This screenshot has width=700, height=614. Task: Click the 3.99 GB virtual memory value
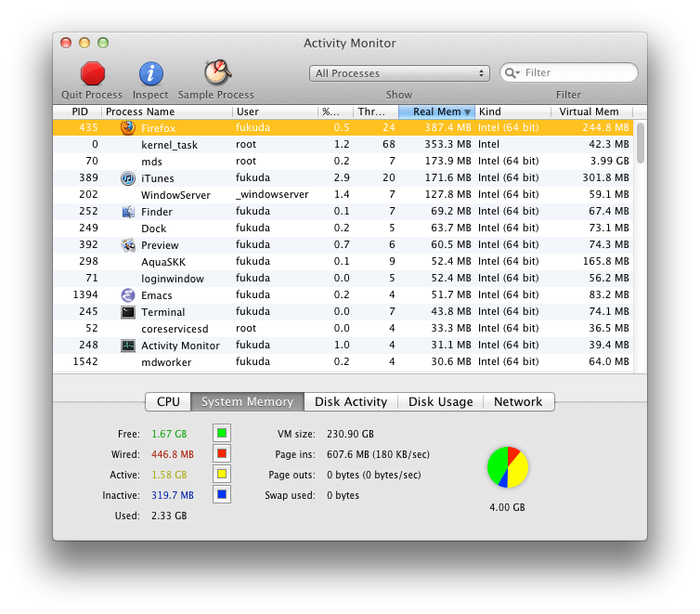click(609, 162)
